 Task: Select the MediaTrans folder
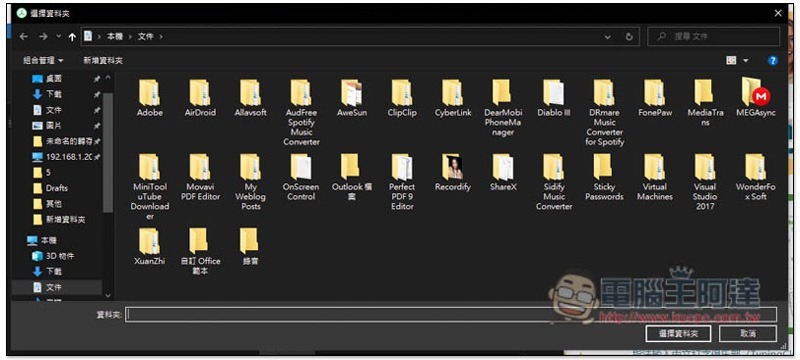(705, 103)
